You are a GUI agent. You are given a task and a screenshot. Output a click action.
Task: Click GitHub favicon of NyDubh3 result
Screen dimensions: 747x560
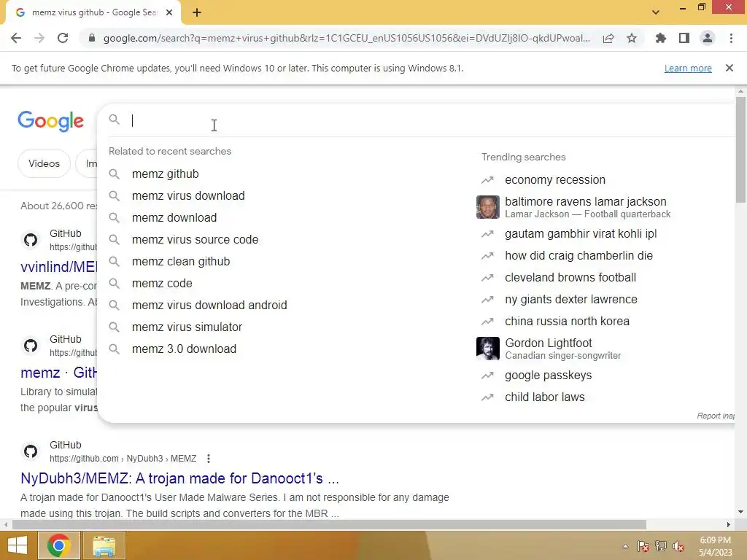click(31, 451)
